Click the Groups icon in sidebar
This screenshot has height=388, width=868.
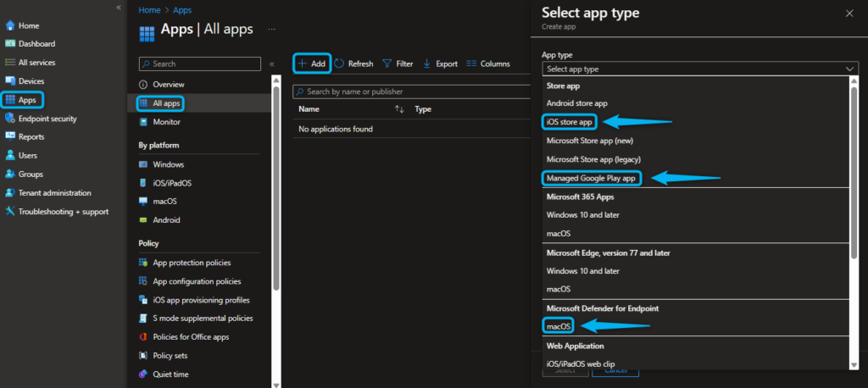coord(10,174)
